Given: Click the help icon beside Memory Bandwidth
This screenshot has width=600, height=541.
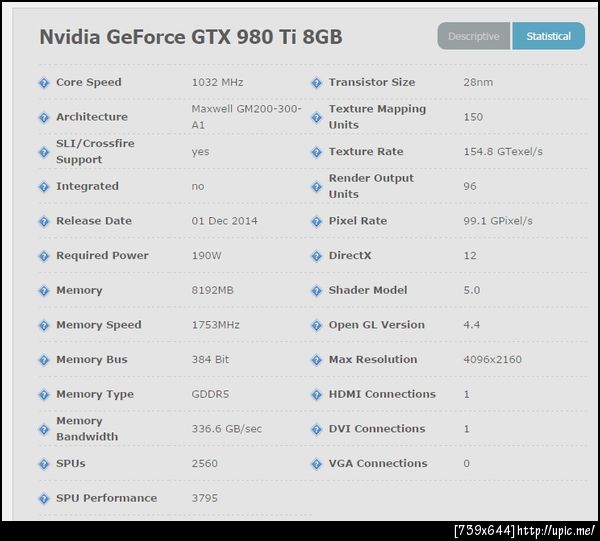Looking at the screenshot, I should click(x=44, y=429).
